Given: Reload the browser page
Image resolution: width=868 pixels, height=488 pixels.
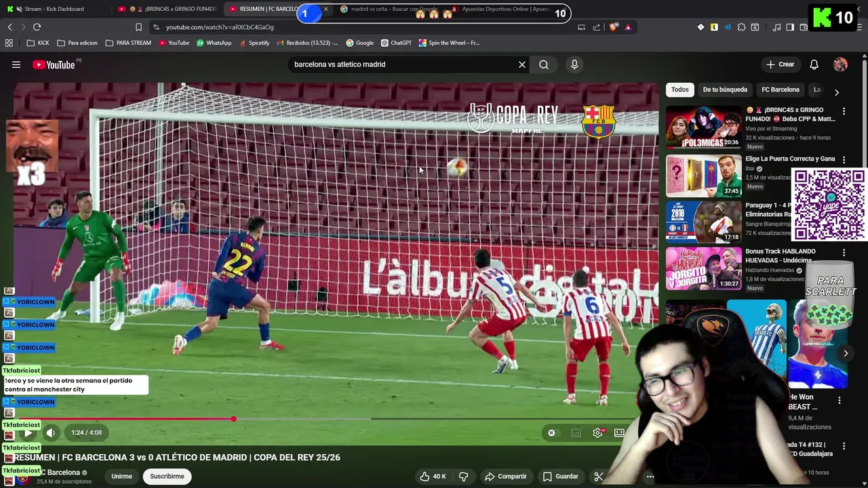Looking at the screenshot, I should [37, 27].
